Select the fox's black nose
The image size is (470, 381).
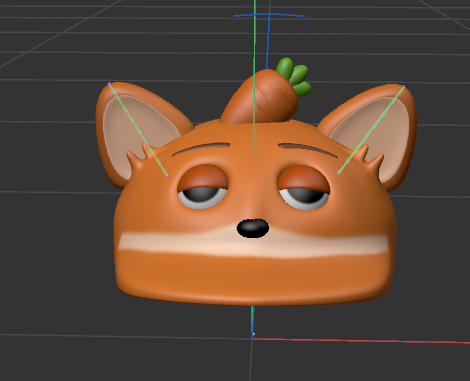[253, 228]
